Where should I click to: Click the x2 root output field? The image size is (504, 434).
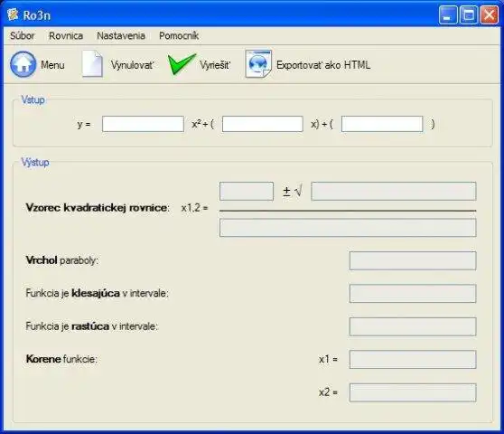point(413,392)
